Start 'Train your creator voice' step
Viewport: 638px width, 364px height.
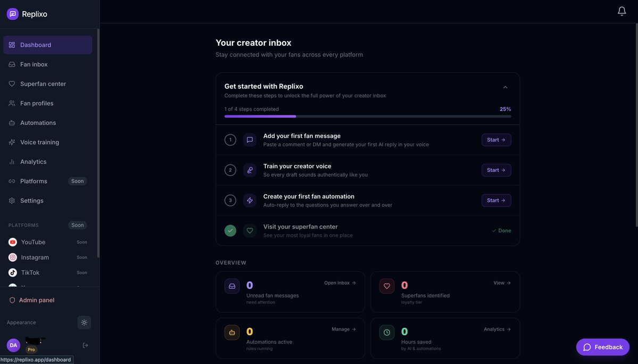click(x=496, y=170)
